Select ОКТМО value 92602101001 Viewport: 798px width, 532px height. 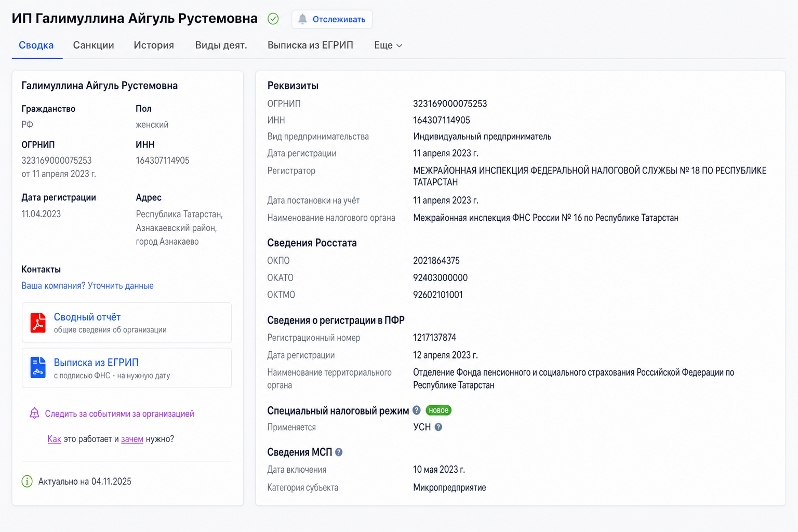click(x=438, y=295)
